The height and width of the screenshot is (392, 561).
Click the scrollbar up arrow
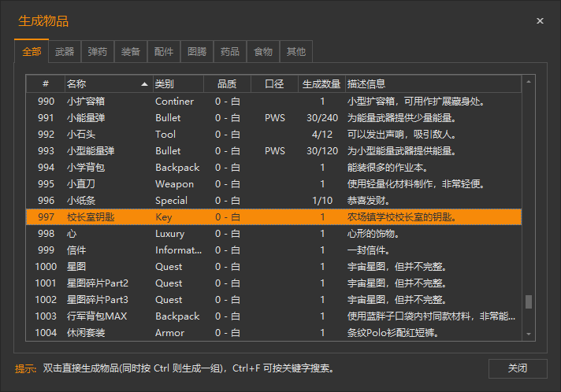529,81
